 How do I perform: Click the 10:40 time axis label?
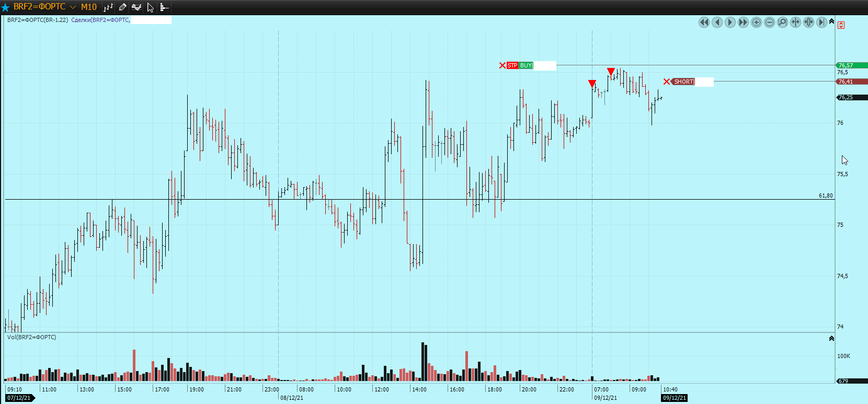(670, 389)
